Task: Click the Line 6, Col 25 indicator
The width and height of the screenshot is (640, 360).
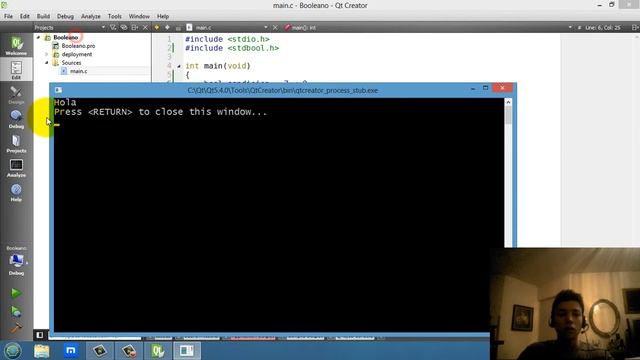Action: point(602,27)
